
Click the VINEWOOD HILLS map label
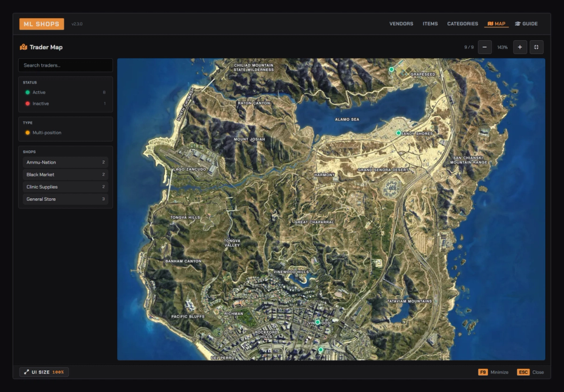pos(291,272)
